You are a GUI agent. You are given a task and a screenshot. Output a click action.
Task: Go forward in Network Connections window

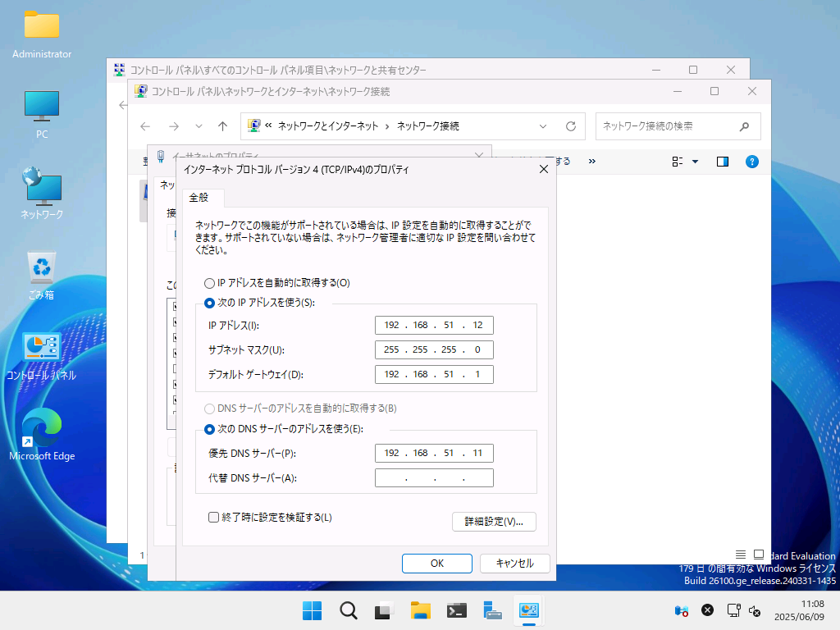[174, 126]
